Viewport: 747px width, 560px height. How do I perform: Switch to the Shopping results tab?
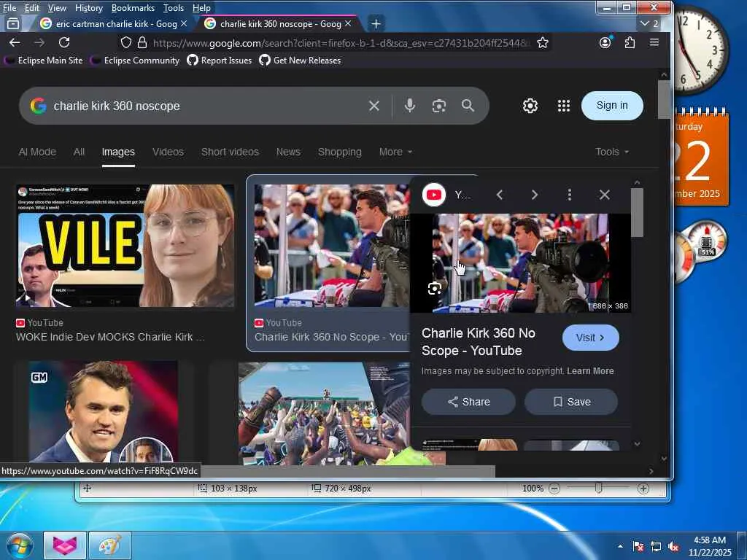(340, 152)
